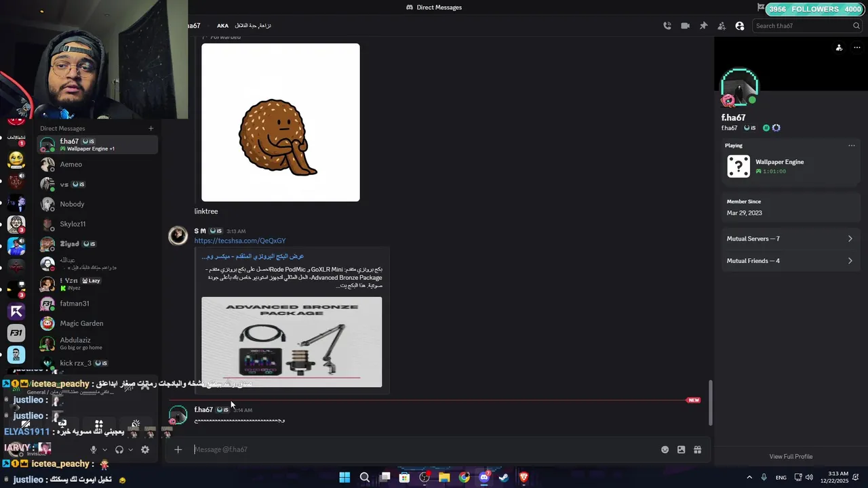Open the Aemeo direct message
Screen dimensions: 868x488
[x=96, y=164]
